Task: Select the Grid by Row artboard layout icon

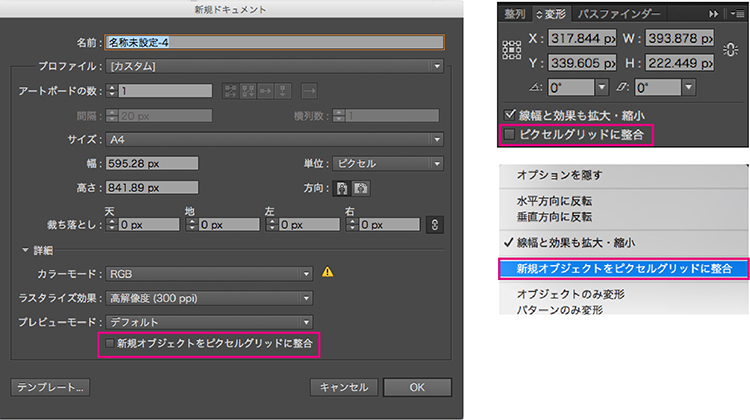Action: 231,91
